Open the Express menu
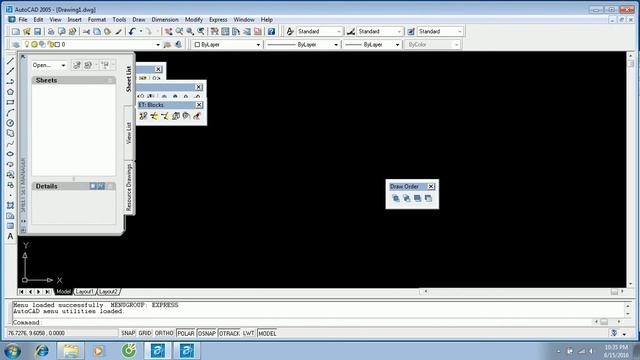Viewport: 640px width, 360px height. [218, 20]
